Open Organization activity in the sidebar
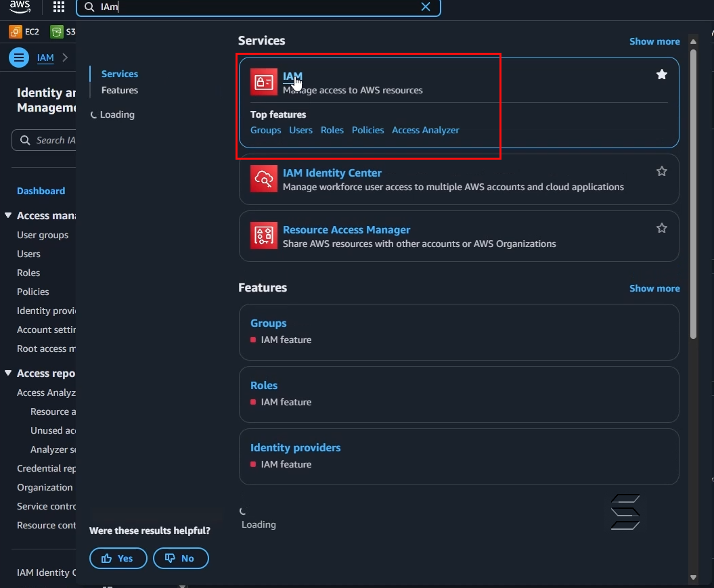Viewport: 714px width, 588px height. pyautogui.click(x=45, y=487)
